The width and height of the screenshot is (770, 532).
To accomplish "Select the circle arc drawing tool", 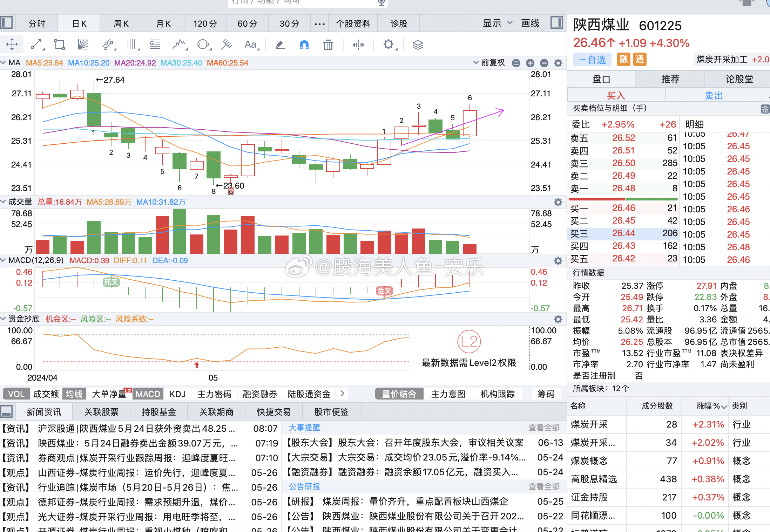I will [x=203, y=45].
